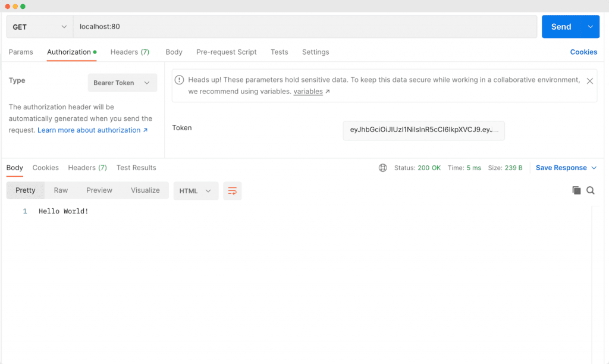This screenshot has height=364, width=609.
Task: Switch to the Pre-request Script tab
Action: click(226, 52)
